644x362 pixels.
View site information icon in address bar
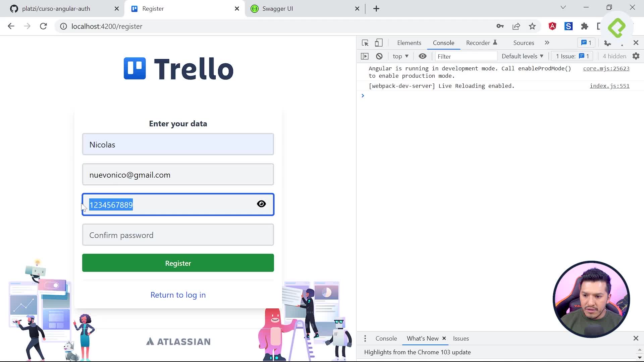click(63, 26)
